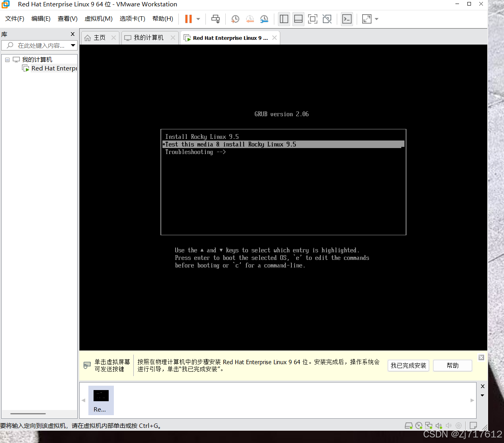Click the thumbnail bar right scroll arrow
Screen dimensions: 504x443
click(x=472, y=400)
